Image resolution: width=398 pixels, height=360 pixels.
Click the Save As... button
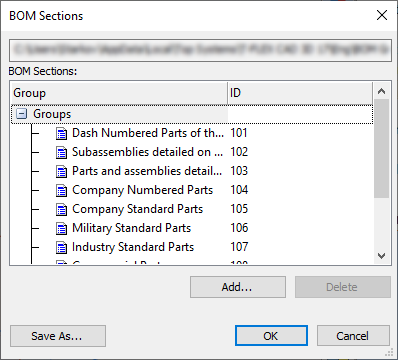pyautogui.click(x=58, y=336)
